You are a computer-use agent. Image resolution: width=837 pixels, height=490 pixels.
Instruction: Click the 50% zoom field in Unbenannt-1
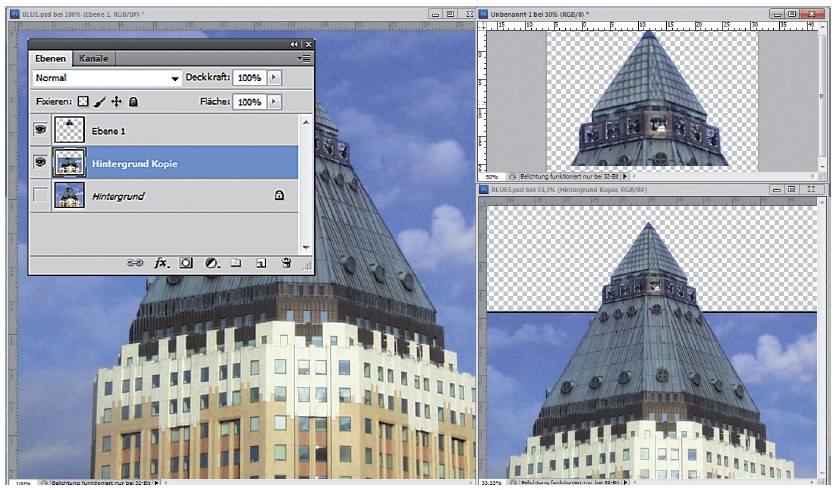click(x=492, y=176)
